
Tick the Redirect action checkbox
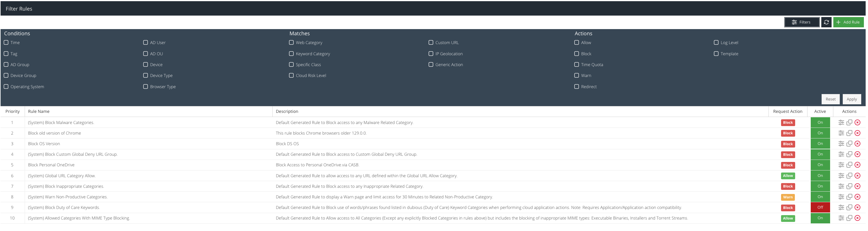(577, 87)
